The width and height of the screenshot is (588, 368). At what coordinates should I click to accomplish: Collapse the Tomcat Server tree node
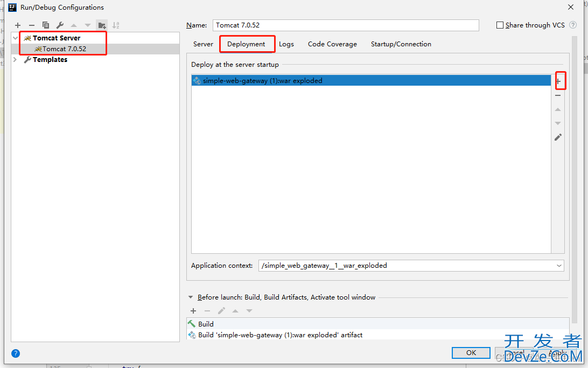(16, 38)
